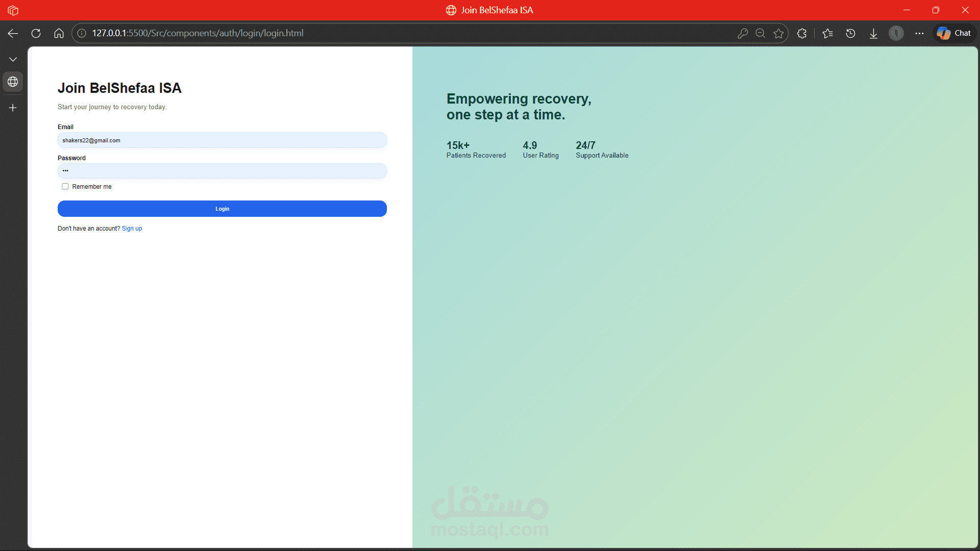The image size is (980, 551).
Task: Add this page to favorites star
Action: (778, 33)
